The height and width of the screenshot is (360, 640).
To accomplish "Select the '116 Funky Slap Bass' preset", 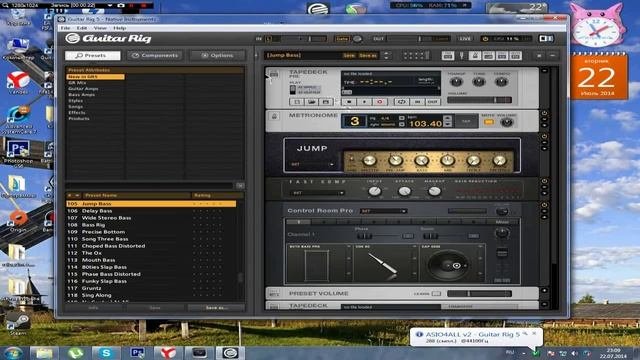I will [x=151, y=281].
